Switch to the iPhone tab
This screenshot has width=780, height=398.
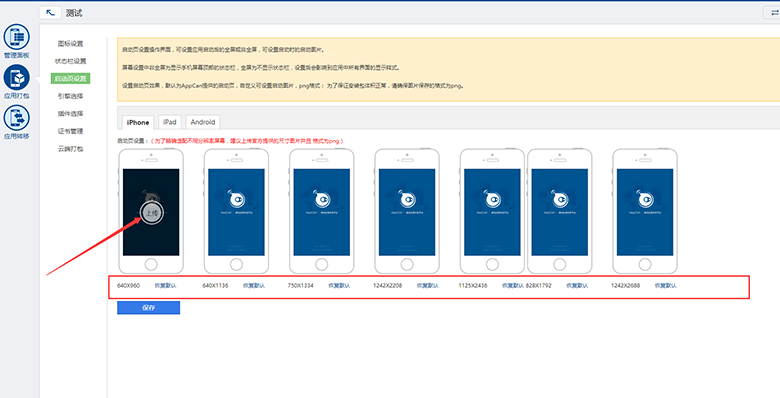138,122
